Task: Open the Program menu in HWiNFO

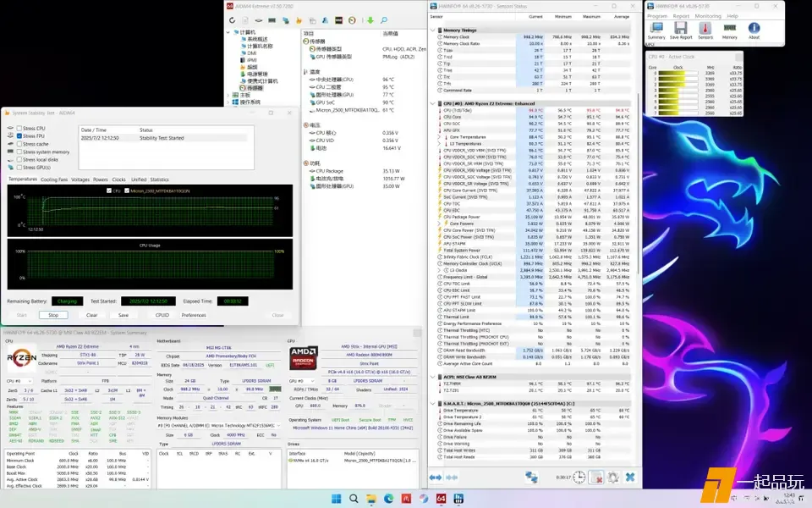Action: tap(657, 16)
